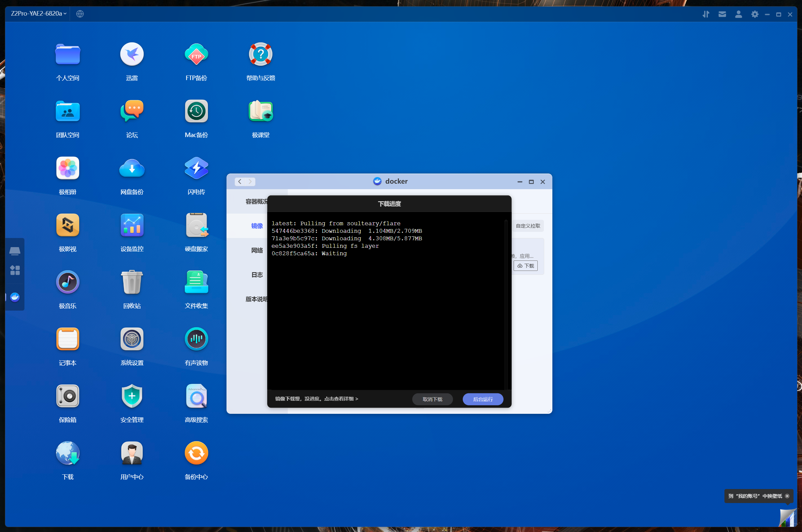Open the 迅雷 (Xunlei) app icon
This screenshot has width=802, height=532.
click(x=132, y=55)
